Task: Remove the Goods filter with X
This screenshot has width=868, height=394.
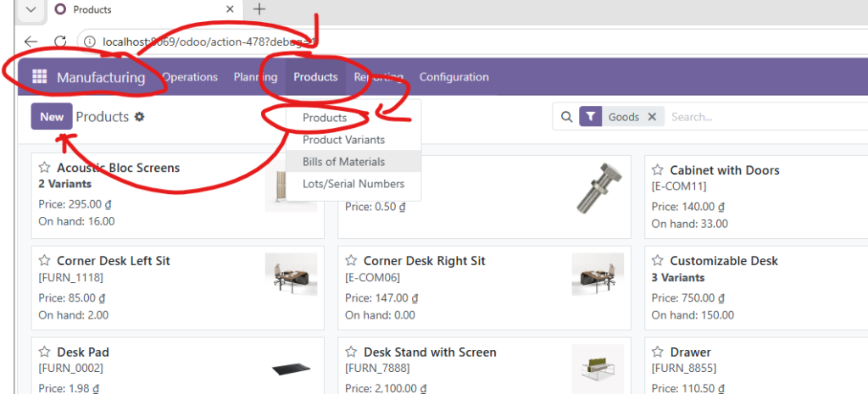Action: coord(652,117)
